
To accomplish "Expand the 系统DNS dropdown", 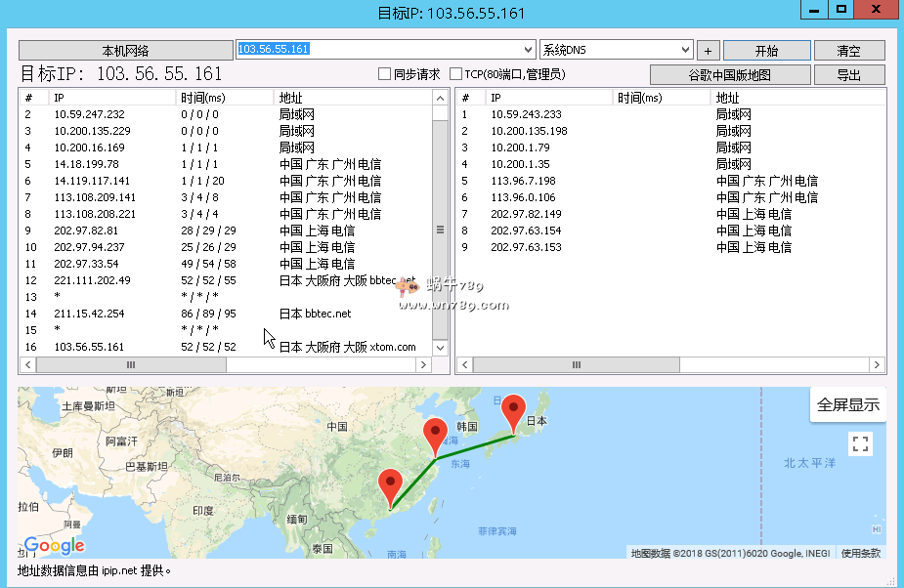I will pos(686,50).
